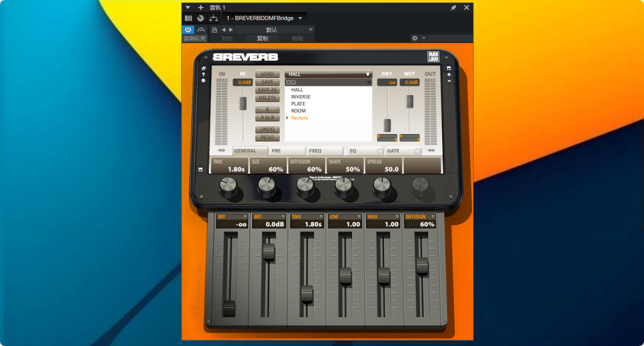This screenshot has width=644, height=346.
Task: Click the LOAD preset button
Action: (267, 74)
